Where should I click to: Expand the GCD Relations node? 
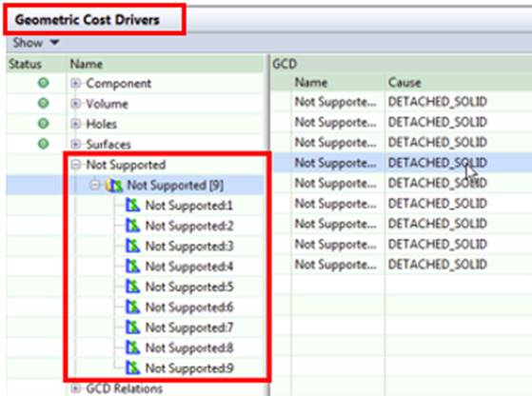[76, 388]
